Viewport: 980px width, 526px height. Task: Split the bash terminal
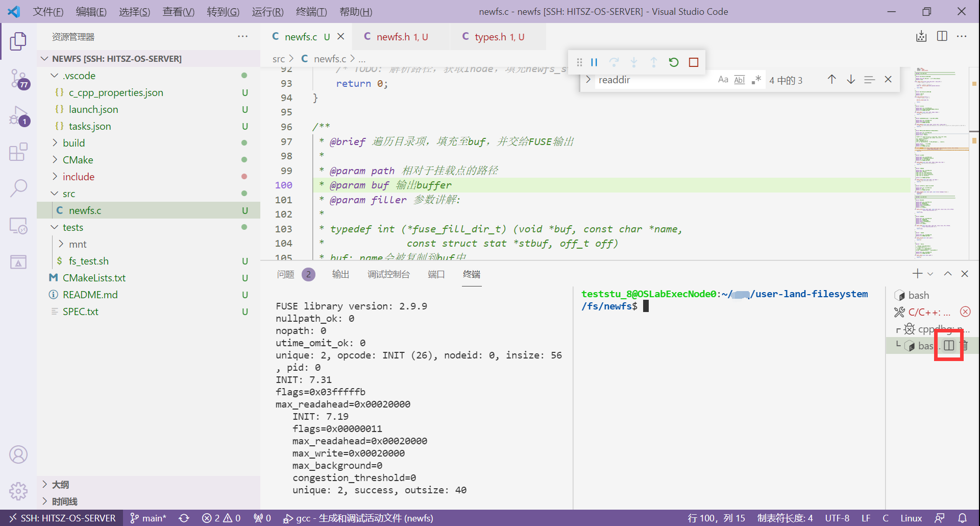(x=948, y=346)
